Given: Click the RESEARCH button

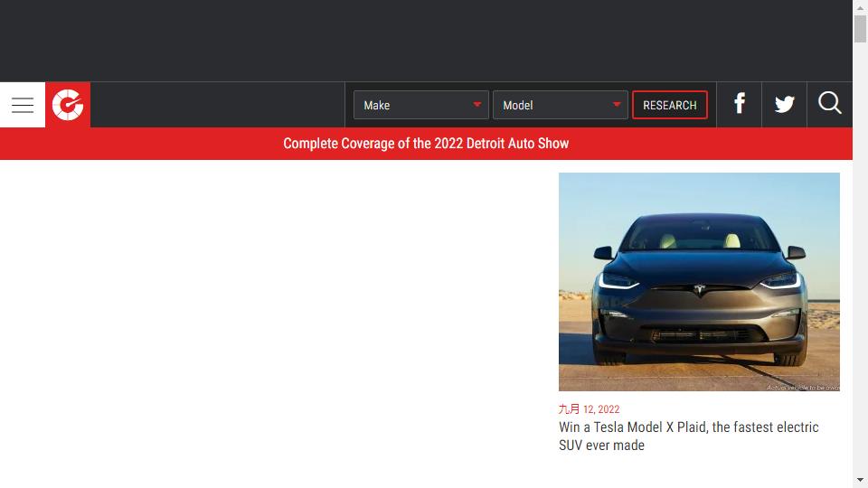Looking at the screenshot, I should click(670, 105).
